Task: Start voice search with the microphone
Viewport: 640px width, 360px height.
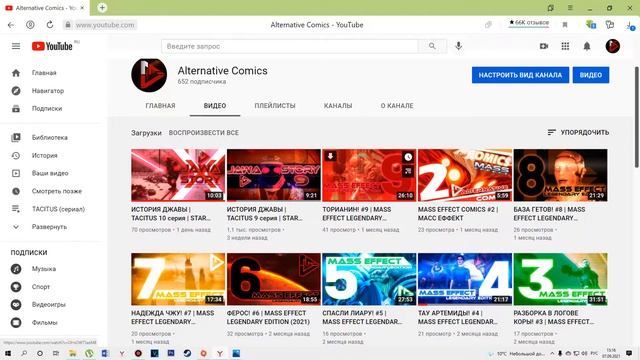Action: tap(458, 46)
